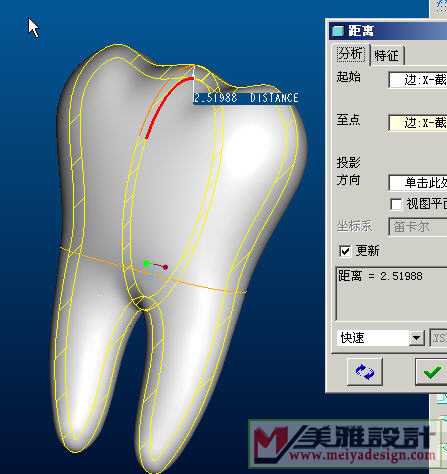447x474 pixels.
Task: Uncheck the 更新 checkbox
Action: tap(345, 251)
